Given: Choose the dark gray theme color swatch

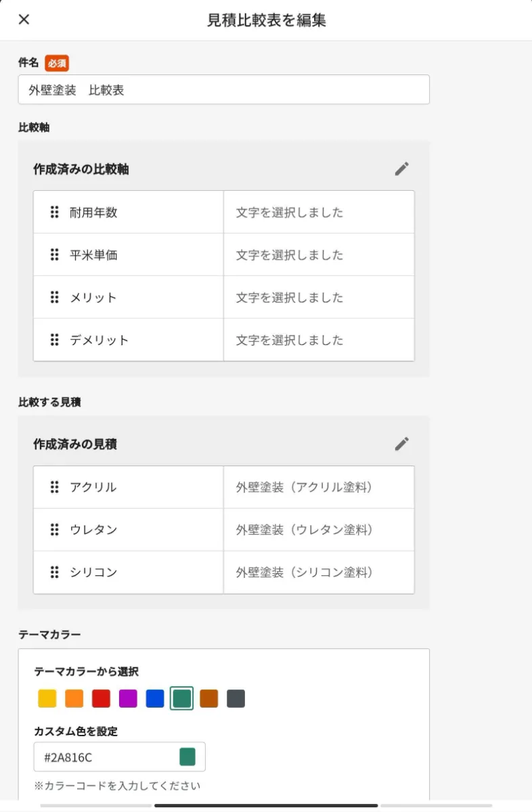Looking at the screenshot, I should (x=236, y=698).
